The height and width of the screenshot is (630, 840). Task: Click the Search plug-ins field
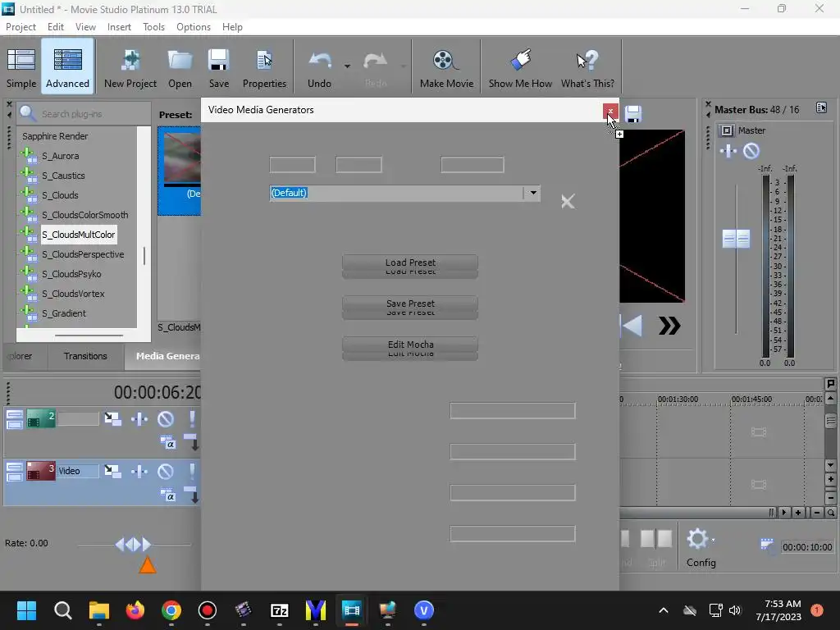click(84, 113)
